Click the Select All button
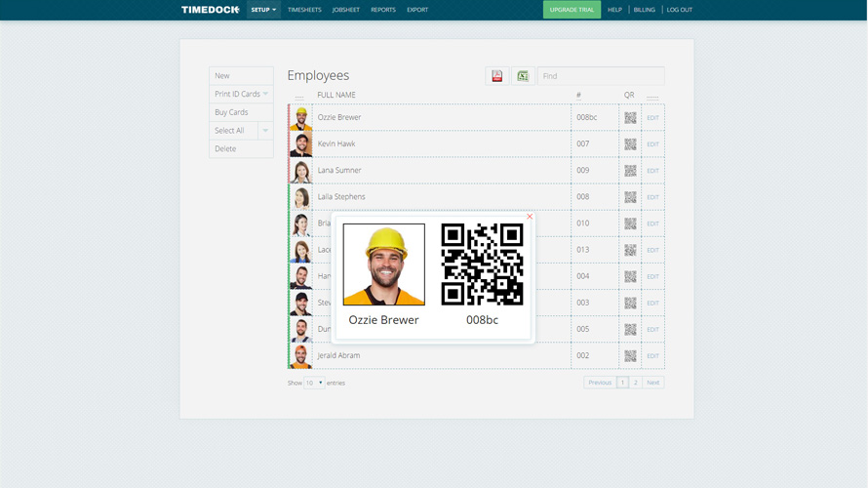 pos(234,131)
